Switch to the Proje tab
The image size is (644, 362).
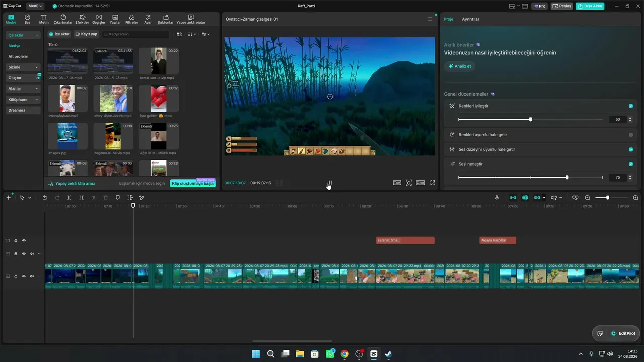pos(448,19)
